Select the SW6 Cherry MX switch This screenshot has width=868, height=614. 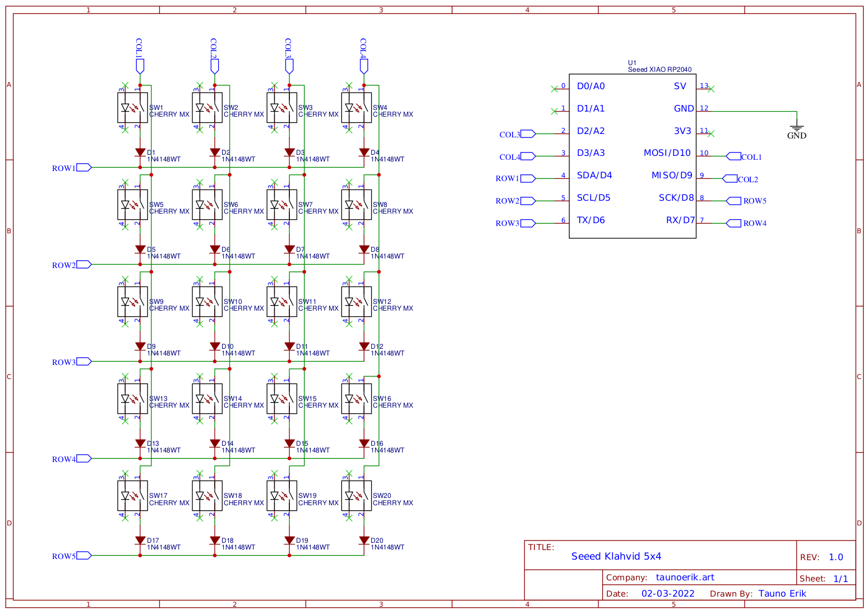point(207,205)
